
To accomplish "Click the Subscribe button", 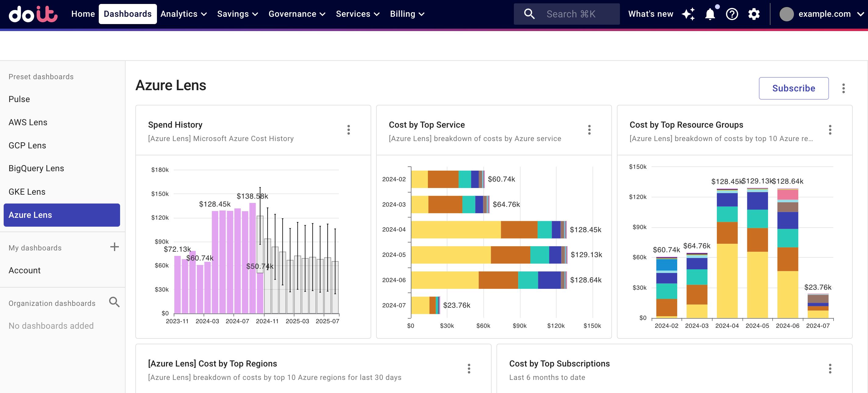I will tap(793, 88).
